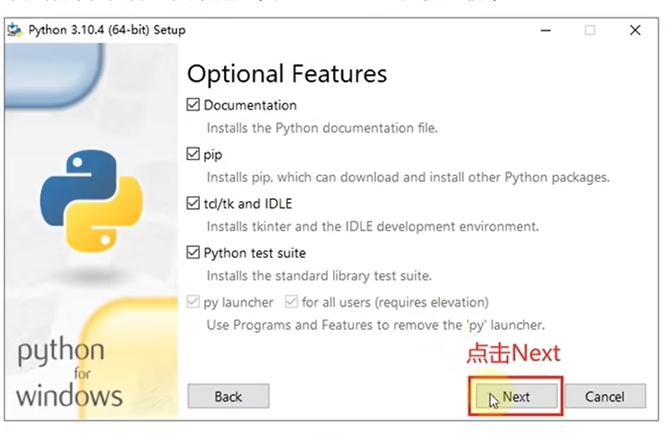Click the Python logo in sidebar
This screenshot has width=666, height=433.
tap(91, 201)
